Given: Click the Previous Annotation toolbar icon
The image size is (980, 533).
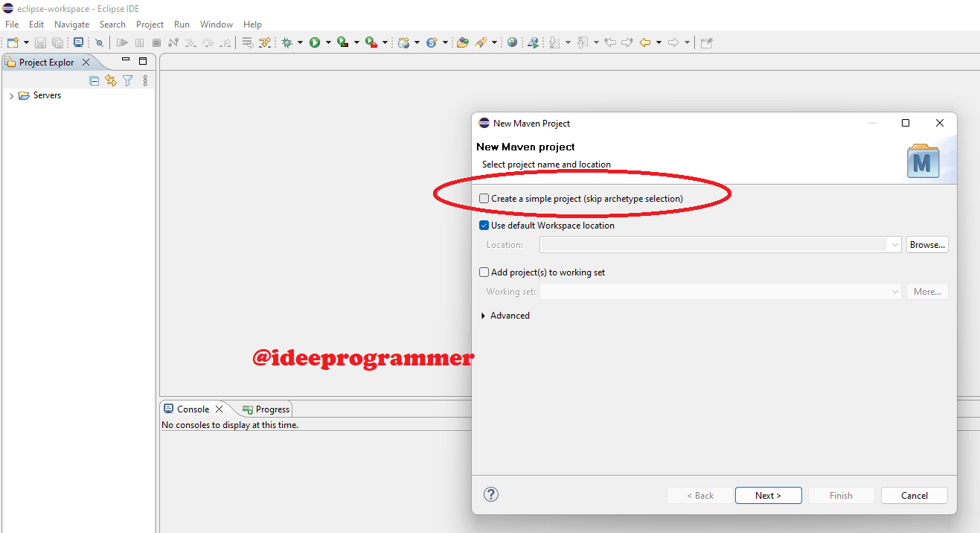Looking at the screenshot, I should 583,42.
